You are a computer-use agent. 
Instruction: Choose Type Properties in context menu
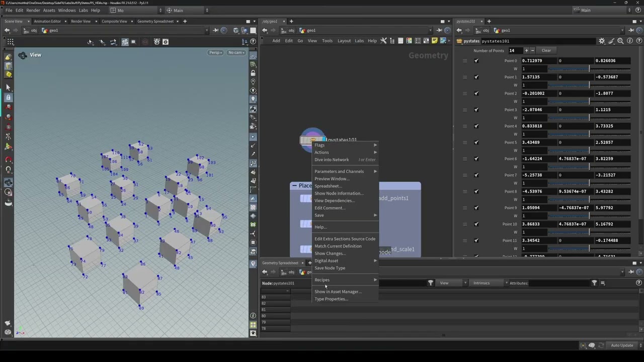(x=331, y=299)
